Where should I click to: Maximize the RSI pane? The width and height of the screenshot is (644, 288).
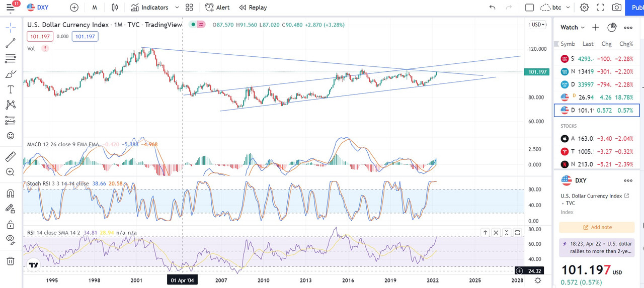coord(517,232)
